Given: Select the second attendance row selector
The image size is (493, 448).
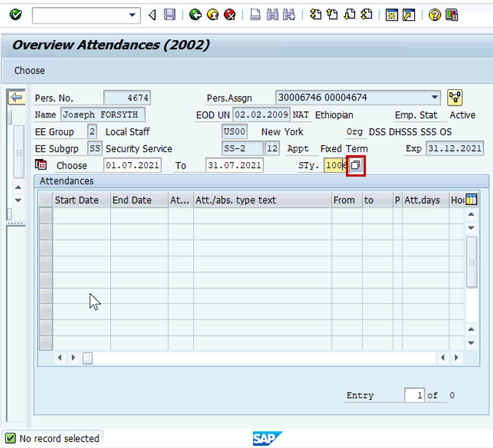Looking at the screenshot, I should 46,232.
